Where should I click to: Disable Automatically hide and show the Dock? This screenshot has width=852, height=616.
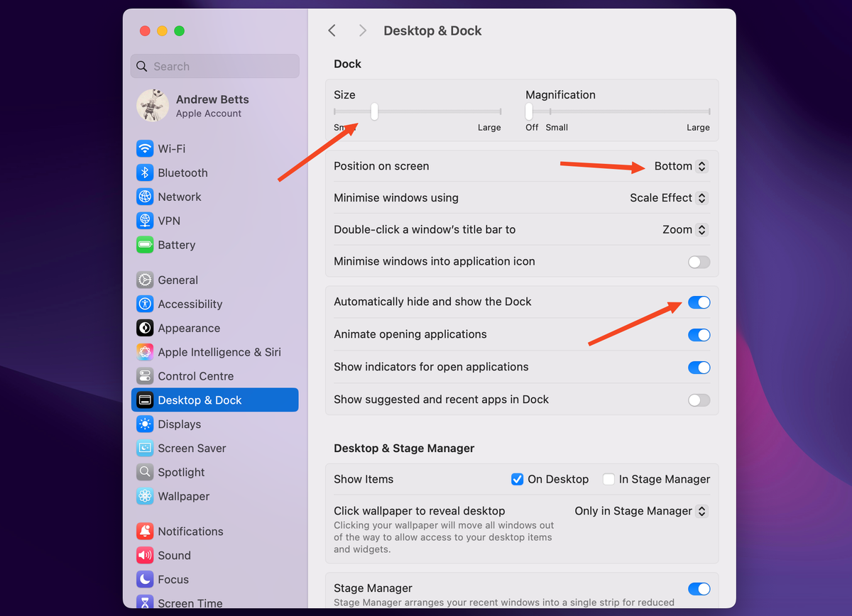(x=699, y=302)
